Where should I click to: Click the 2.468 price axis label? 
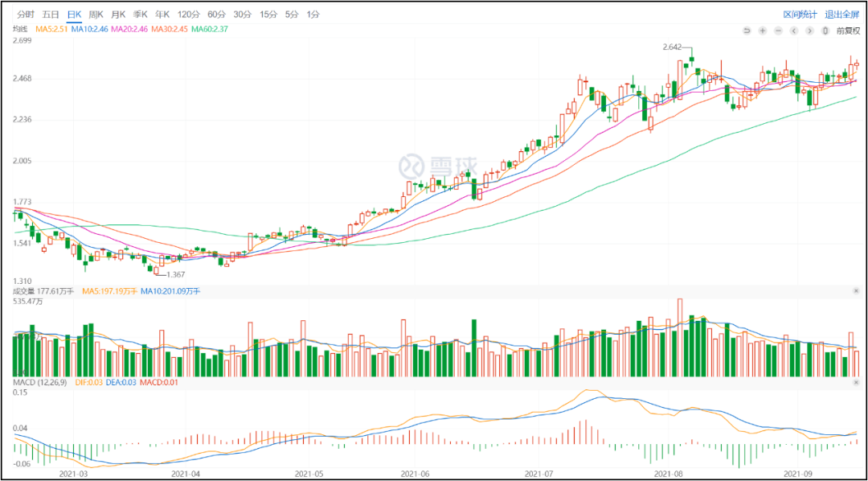click(x=23, y=80)
